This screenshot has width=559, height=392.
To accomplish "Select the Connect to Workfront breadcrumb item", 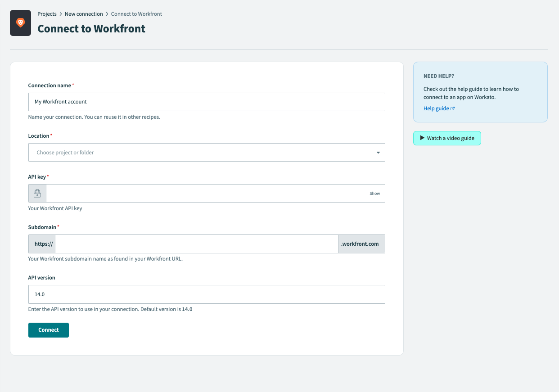I will tap(136, 14).
